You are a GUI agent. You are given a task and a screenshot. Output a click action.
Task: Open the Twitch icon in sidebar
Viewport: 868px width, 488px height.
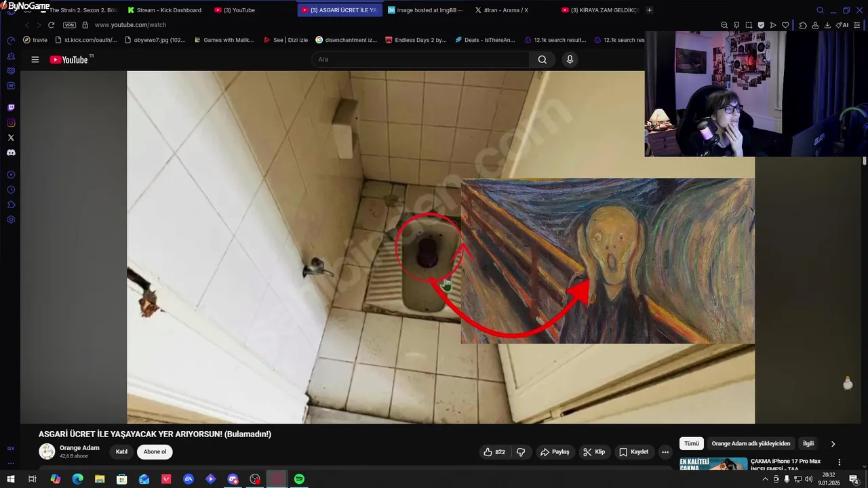click(11, 108)
